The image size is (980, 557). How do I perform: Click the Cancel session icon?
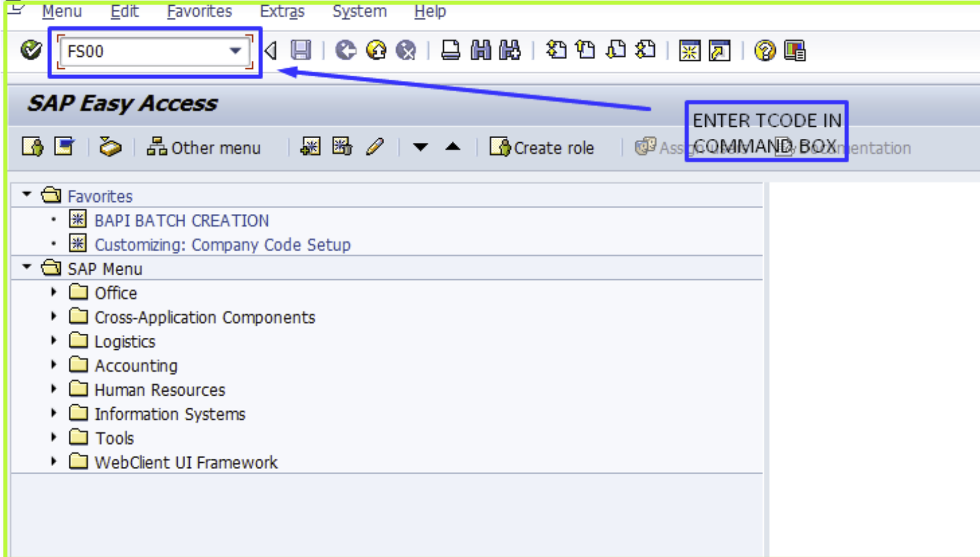point(408,52)
